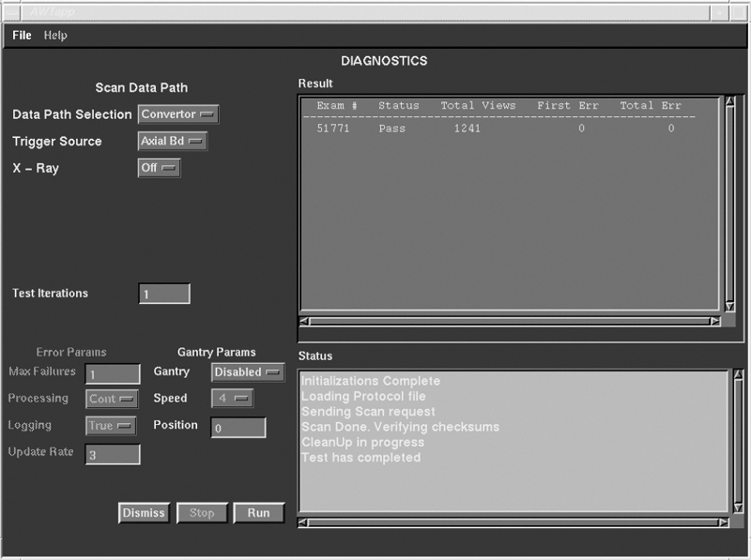
Task: Click the Dismiss button
Action: (143, 513)
